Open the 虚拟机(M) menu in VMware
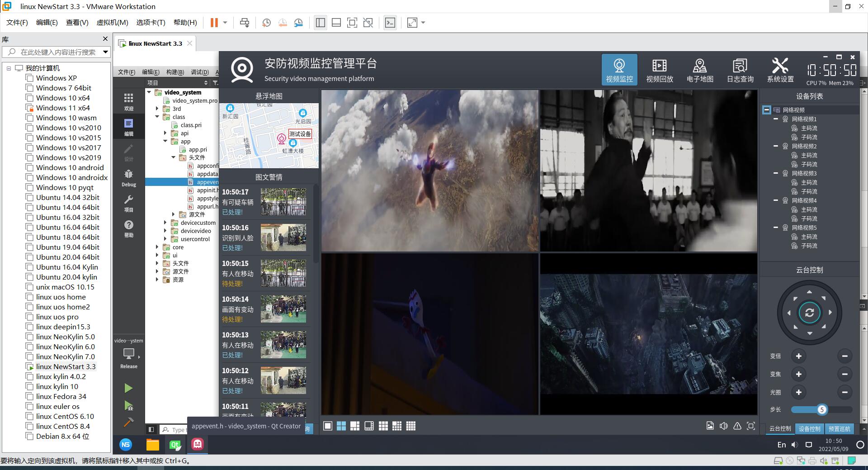 tap(112, 23)
